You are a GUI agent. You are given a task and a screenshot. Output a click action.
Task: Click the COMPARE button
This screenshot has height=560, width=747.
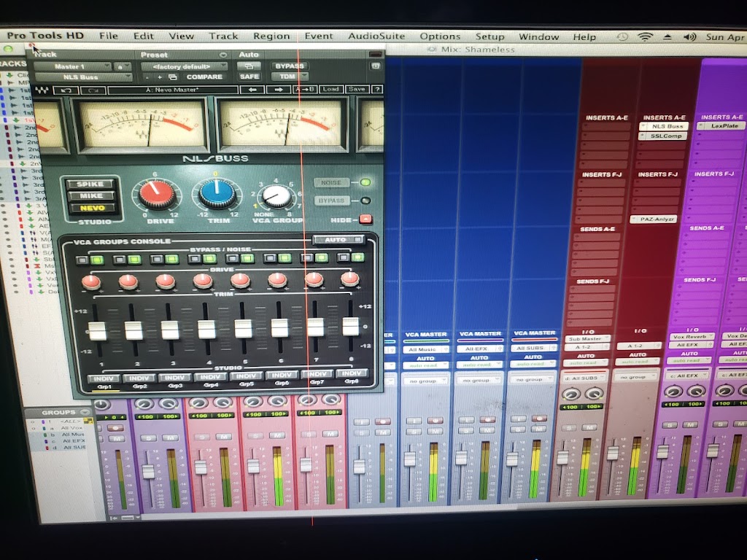204,77
